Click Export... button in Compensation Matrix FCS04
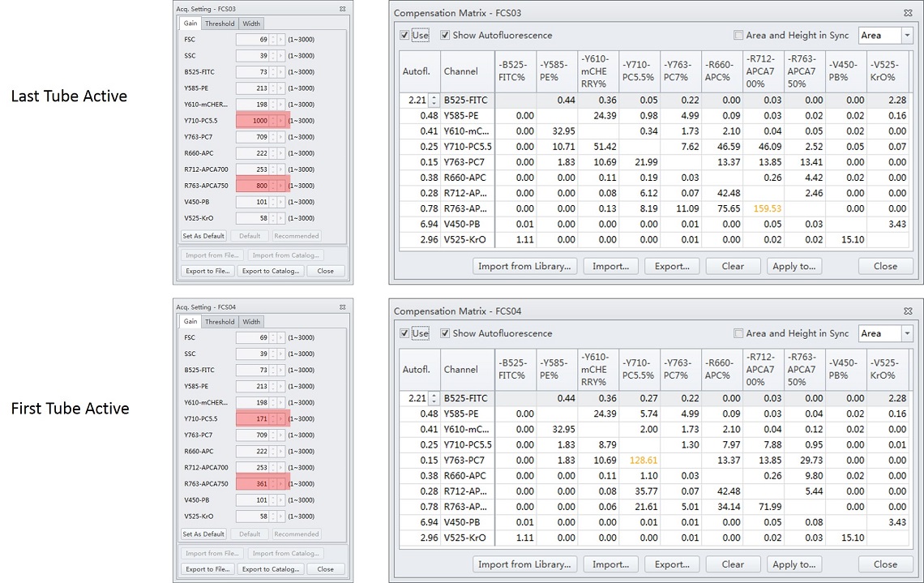Screen dimensions: 924x583 [x=672, y=564]
